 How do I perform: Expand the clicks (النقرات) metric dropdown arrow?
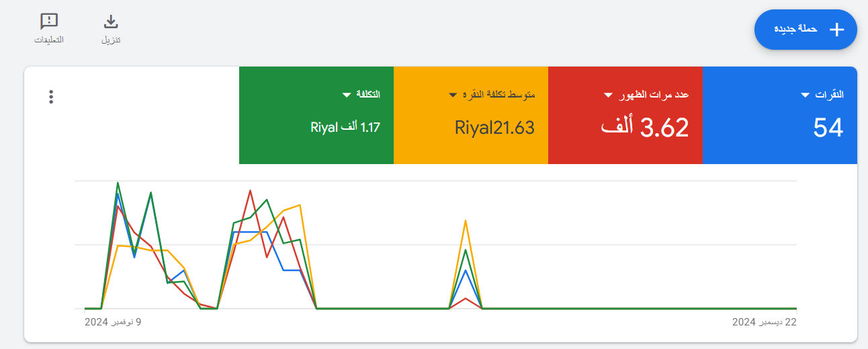[x=805, y=95]
